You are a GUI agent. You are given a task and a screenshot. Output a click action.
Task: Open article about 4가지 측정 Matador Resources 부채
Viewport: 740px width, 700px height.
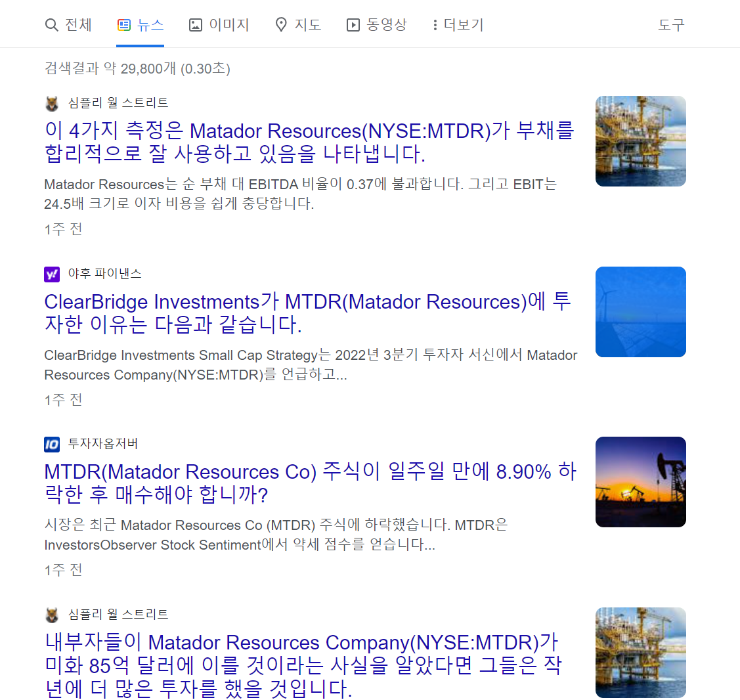pyautogui.click(x=309, y=142)
